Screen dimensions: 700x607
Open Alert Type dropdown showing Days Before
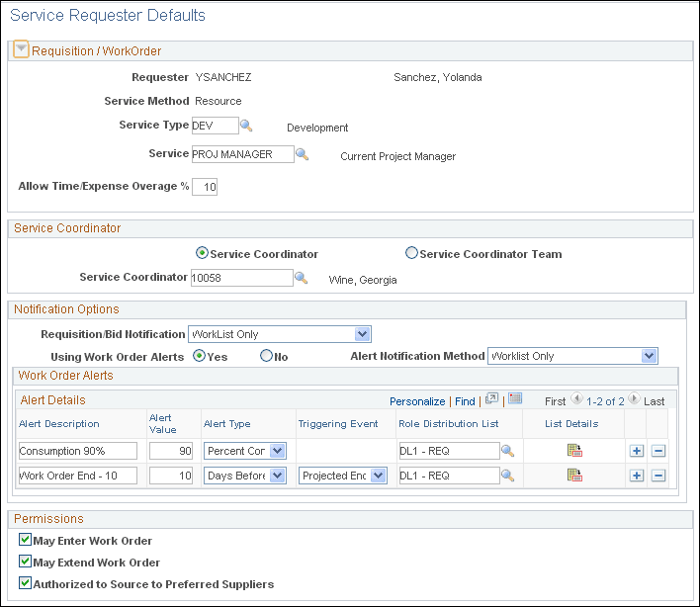[x=245, y=476]
